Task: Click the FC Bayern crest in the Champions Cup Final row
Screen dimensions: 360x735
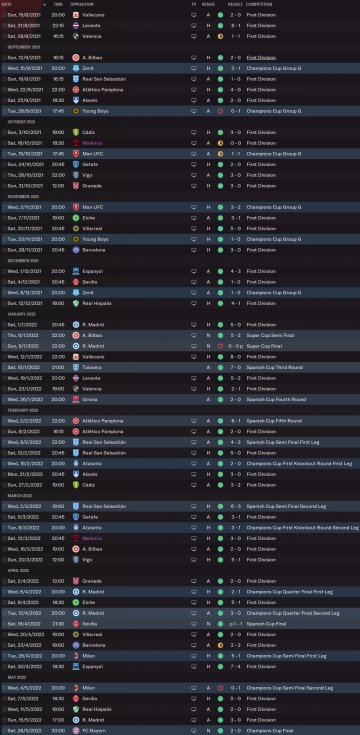Action: click(x=75, y=730)
